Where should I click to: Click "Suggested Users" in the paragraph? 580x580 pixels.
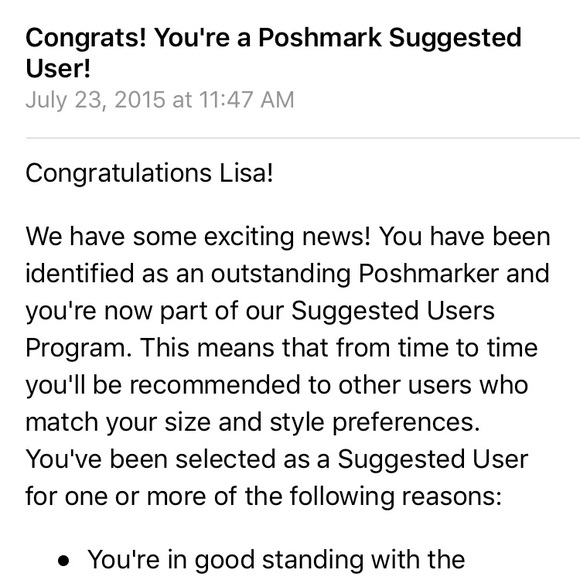(393, 311)
